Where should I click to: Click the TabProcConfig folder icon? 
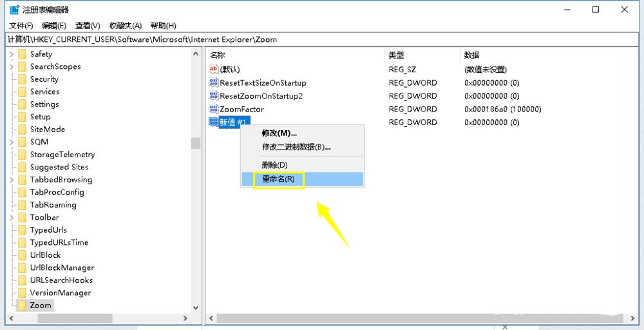pyautogui.click(x=22, y=192)
